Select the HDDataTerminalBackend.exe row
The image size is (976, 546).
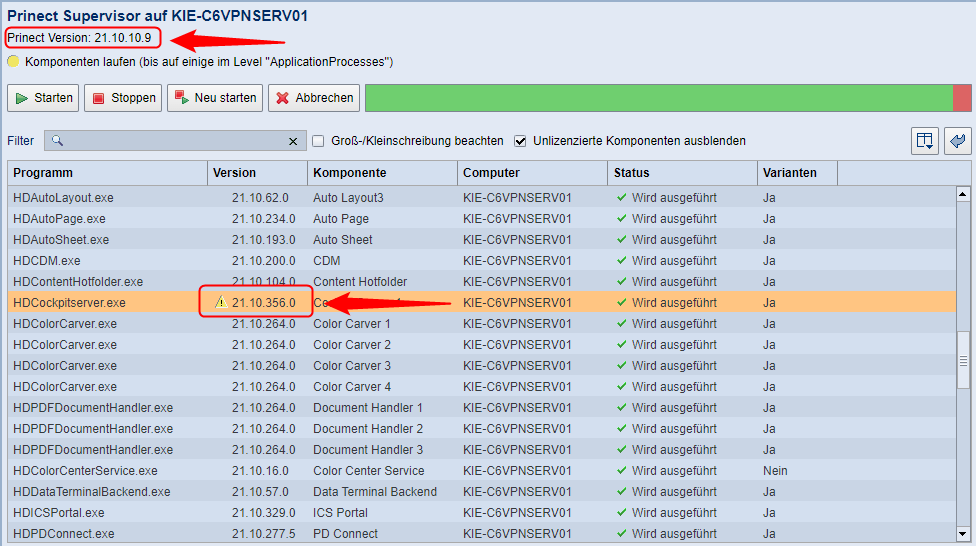coord(482,492)
